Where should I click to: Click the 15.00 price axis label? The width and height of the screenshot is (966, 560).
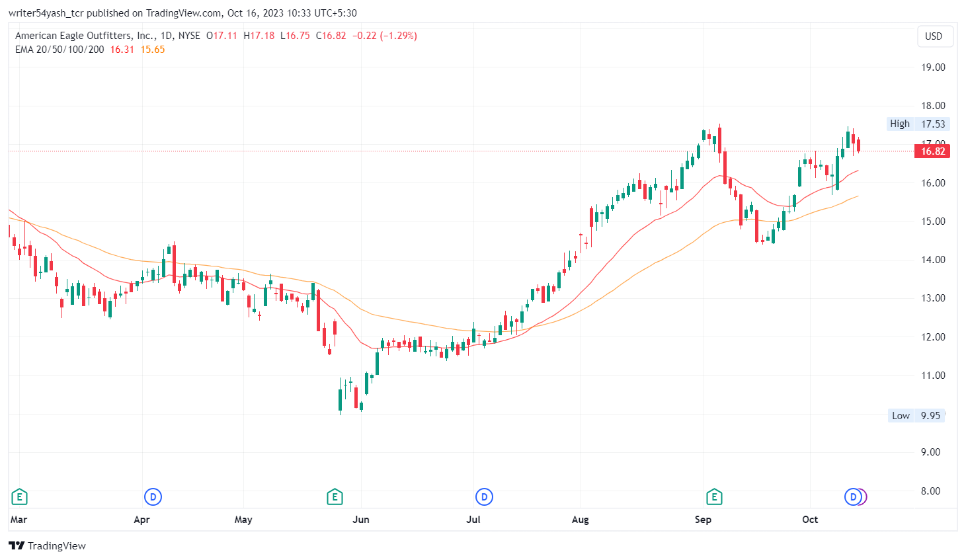933,221
